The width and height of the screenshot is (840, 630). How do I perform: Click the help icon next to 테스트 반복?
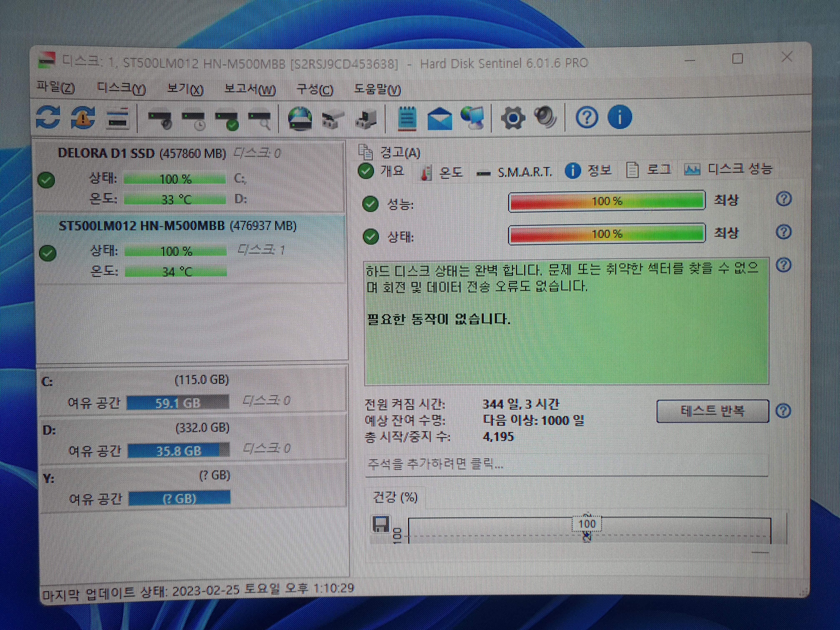pyautogui.click(x=783, y=410)
